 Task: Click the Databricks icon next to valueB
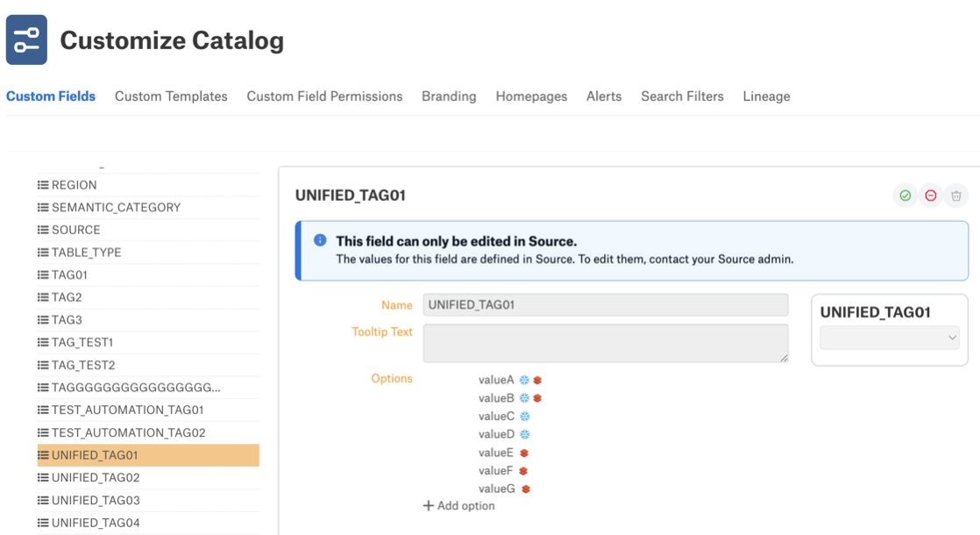[537, 398]
